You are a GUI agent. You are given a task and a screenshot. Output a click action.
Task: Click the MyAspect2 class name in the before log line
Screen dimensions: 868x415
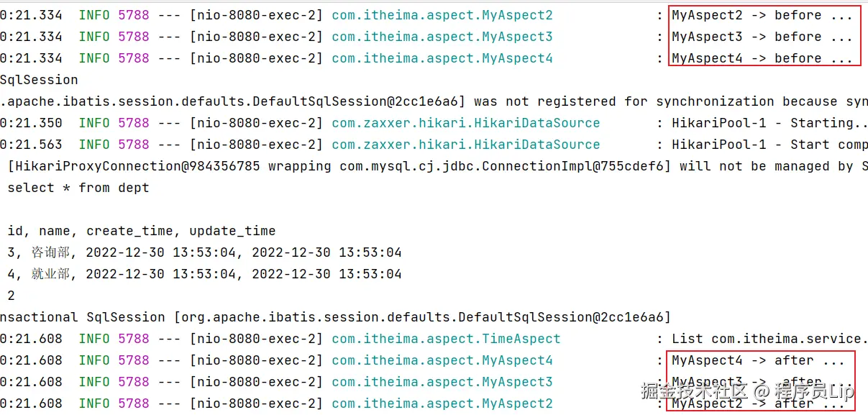[442, 15]
